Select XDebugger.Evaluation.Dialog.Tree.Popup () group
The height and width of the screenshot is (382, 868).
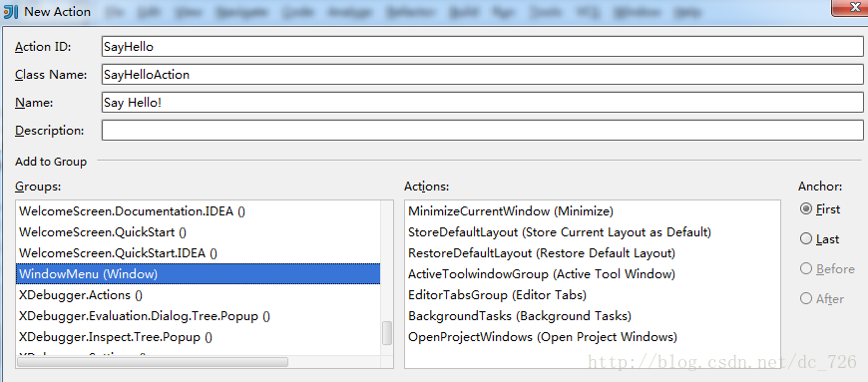click(199, 316)
